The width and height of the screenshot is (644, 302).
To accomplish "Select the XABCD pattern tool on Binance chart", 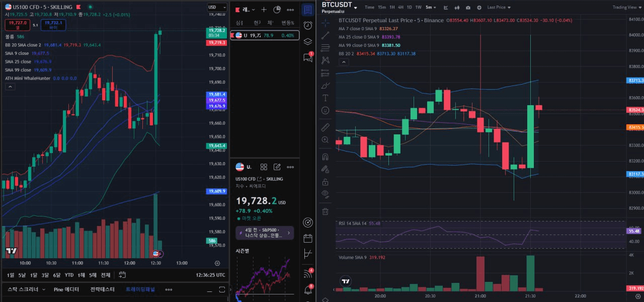I will coord(325,59).
